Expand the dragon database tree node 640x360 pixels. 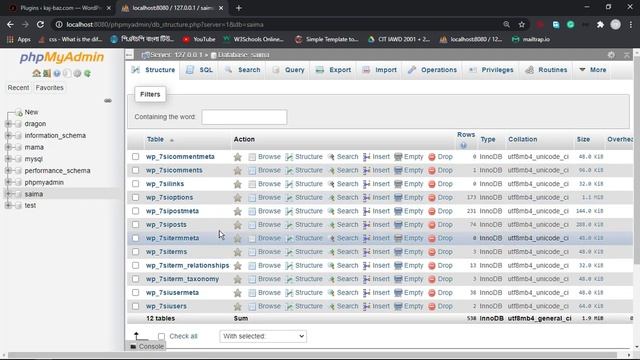(8, 124)
